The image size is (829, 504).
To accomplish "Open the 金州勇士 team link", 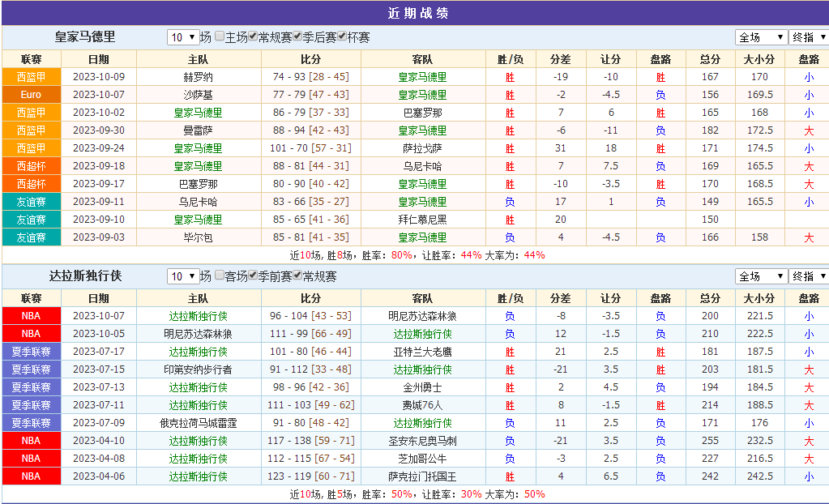I will (422, 387).
